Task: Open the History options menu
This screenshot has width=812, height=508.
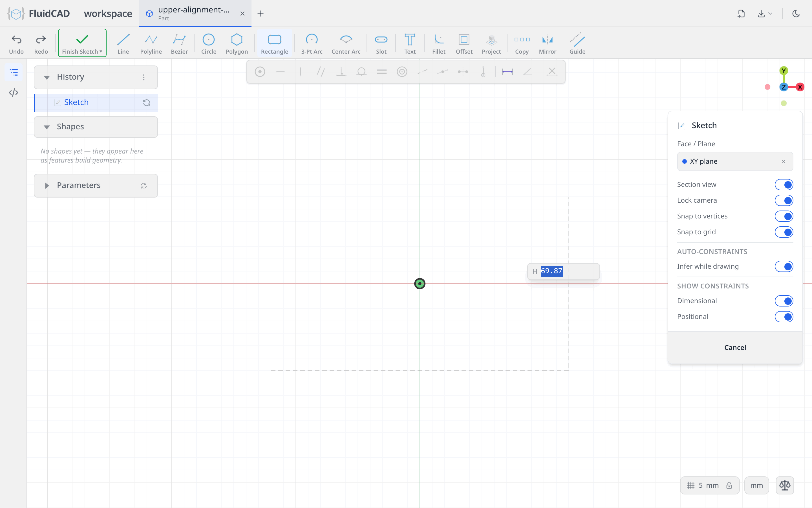Action: pyautogui.click(x=144, y=77)
